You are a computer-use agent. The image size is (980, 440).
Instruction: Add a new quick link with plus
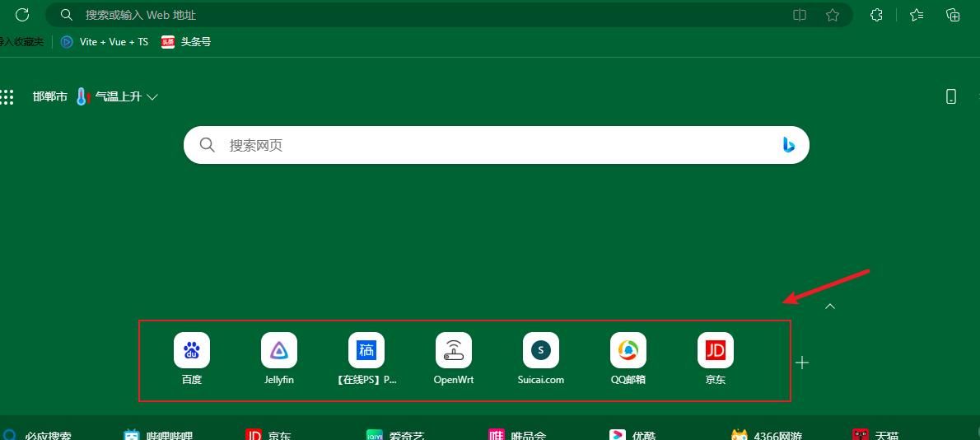point(802,363)
